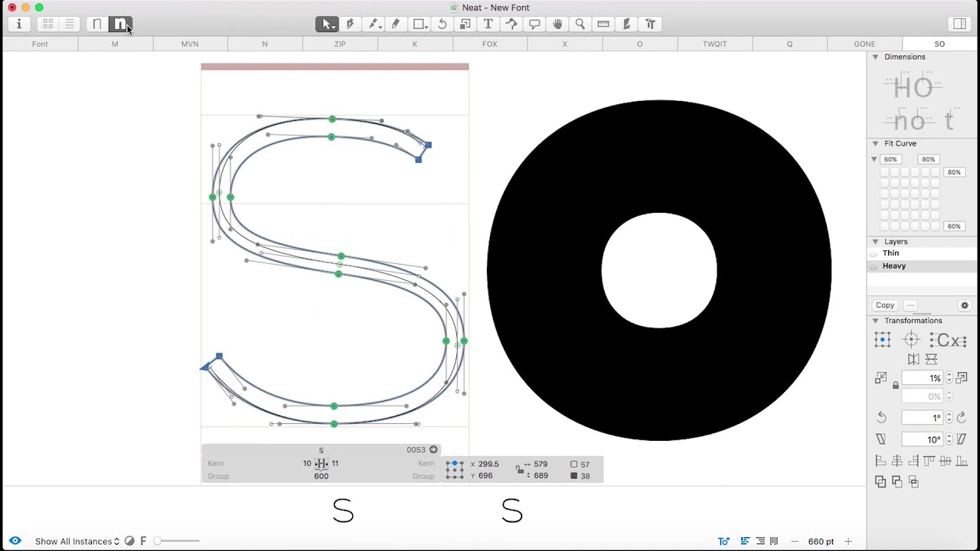Switch to the Font tab

(40, 44)
